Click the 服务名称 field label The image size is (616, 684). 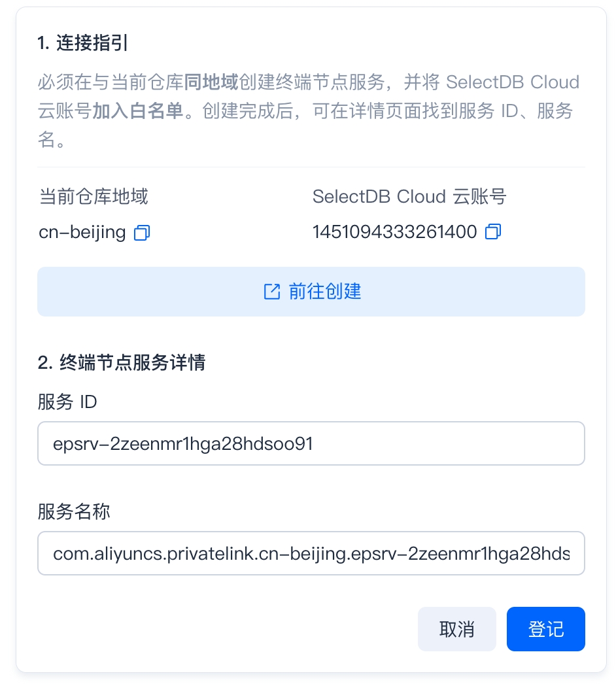tap(74, 511)
